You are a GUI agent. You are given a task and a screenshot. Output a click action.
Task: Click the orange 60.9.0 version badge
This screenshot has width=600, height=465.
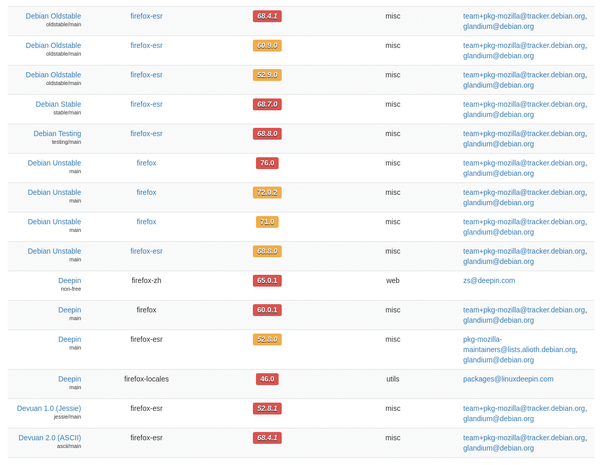coord(267,46)
